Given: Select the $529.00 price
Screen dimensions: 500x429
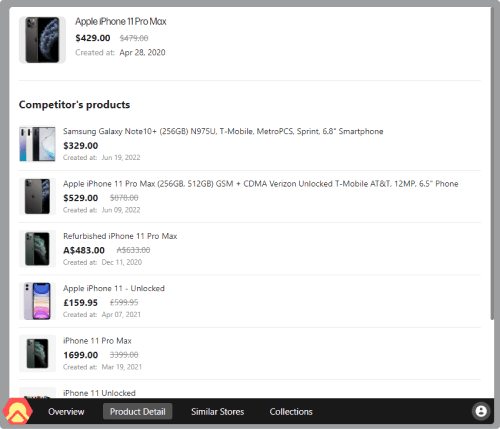Looking at the screenshot, I should 81,198.
